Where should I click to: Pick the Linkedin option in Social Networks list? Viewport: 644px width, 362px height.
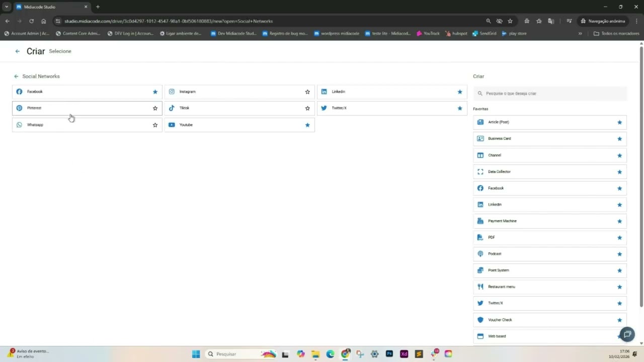point(392,92)
